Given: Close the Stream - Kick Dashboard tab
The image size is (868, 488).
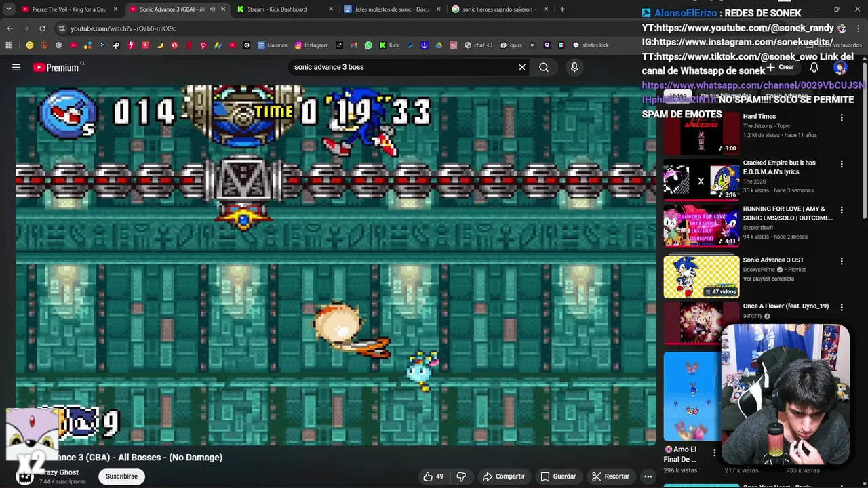Looking at the screenshot, I should pyautogui.click(x=331, y=9).
